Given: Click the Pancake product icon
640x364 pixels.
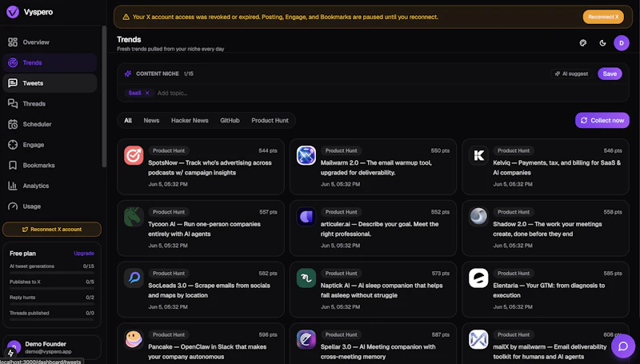Looking at the screenshot, I should point(134,339).
